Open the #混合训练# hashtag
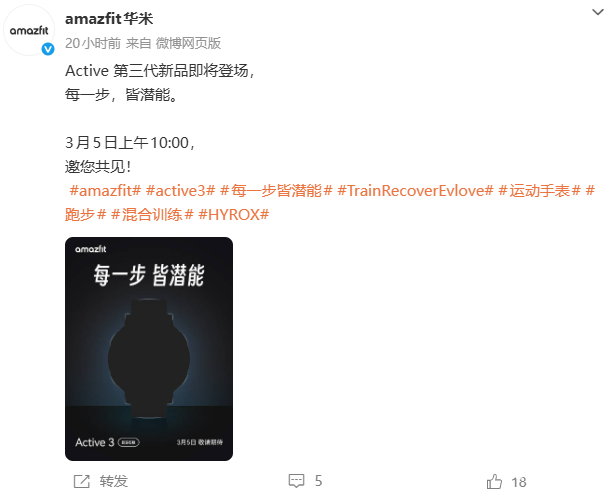This screenshot has height=492, width=614. click(x=152, y=215)
